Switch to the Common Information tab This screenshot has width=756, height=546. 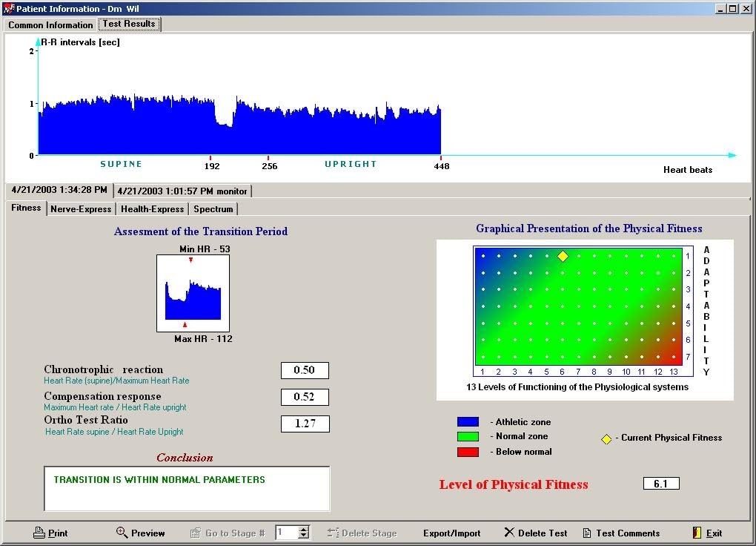[49, 24]
